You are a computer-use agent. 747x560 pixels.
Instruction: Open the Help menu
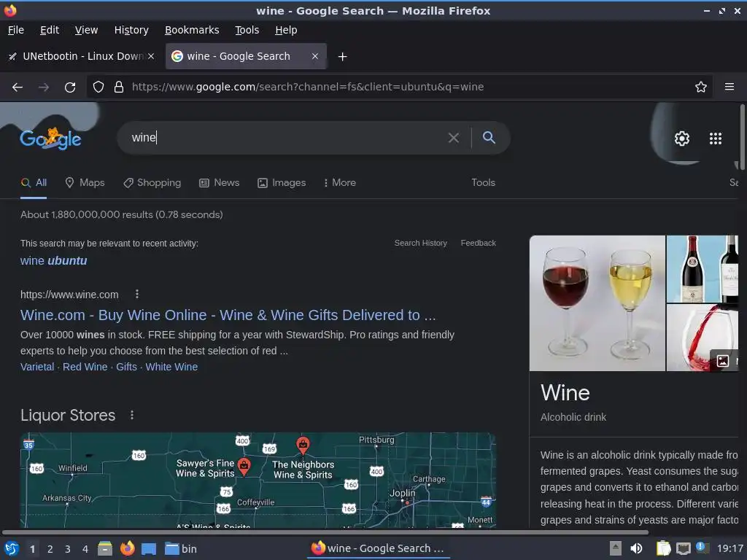286,30
